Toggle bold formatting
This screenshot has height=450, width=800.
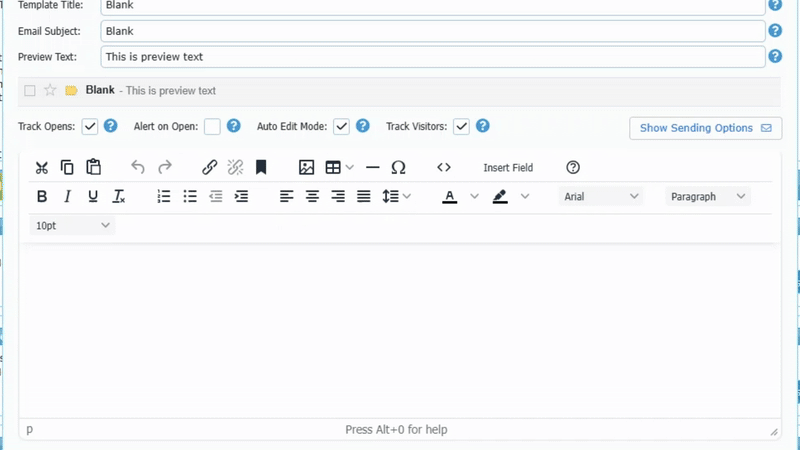click(x=42, y=197)
